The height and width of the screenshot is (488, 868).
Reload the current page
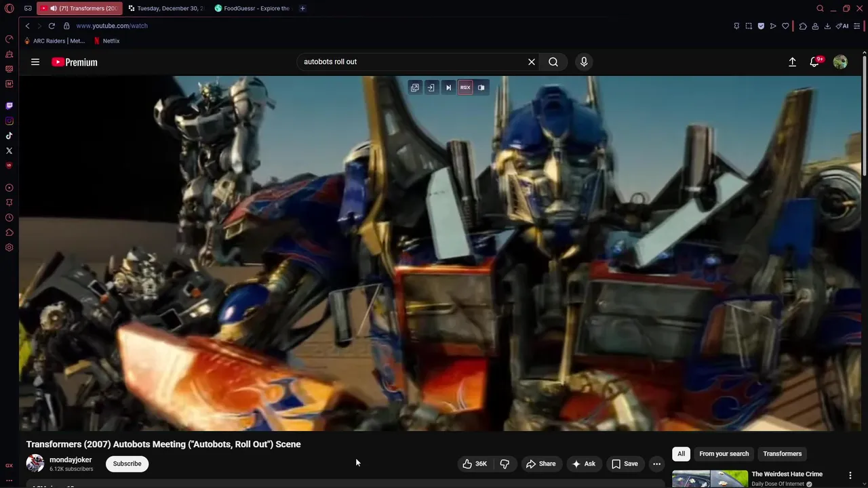click(x=52, y=26)
